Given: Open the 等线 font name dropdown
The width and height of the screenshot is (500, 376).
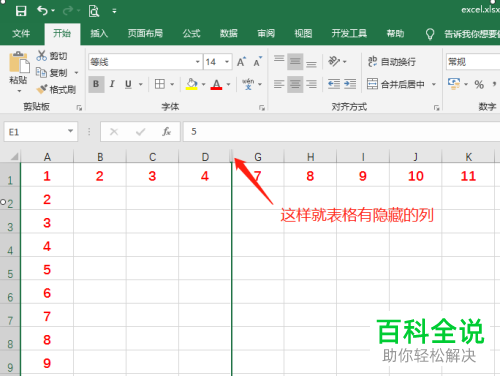Looking at the screenshot, I should (x=197, y=62).
